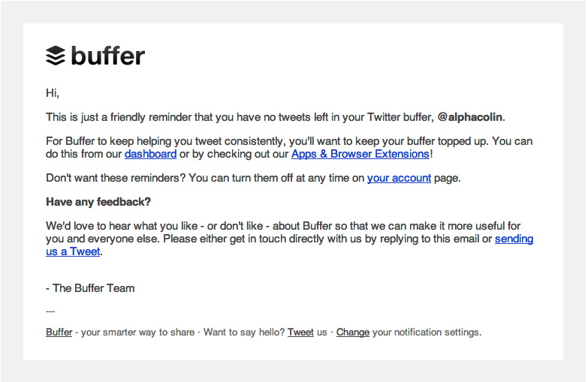
Task: Click the "Want to say hello?" text
Action: [244, 332]
